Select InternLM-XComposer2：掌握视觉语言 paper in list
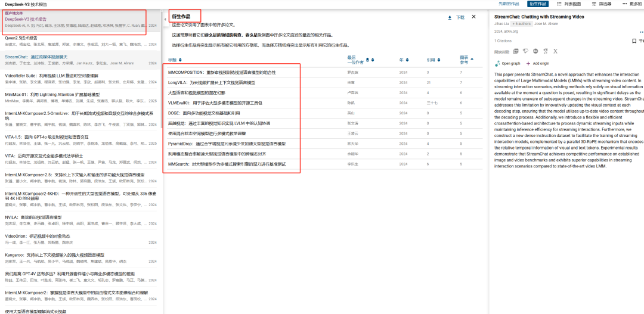Viewport: 644px width, 314px height. [x=80, y=296]
